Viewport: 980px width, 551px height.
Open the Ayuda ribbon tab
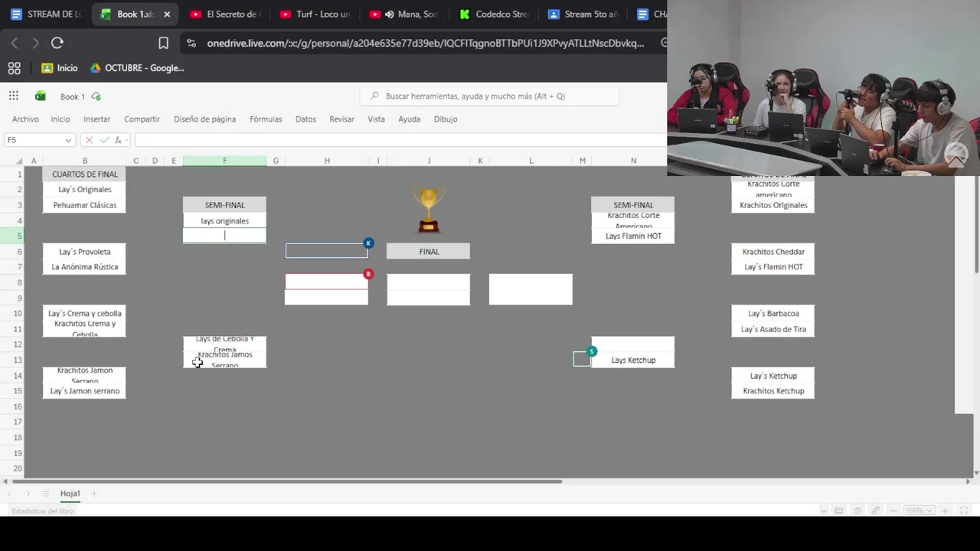(409, 119)
